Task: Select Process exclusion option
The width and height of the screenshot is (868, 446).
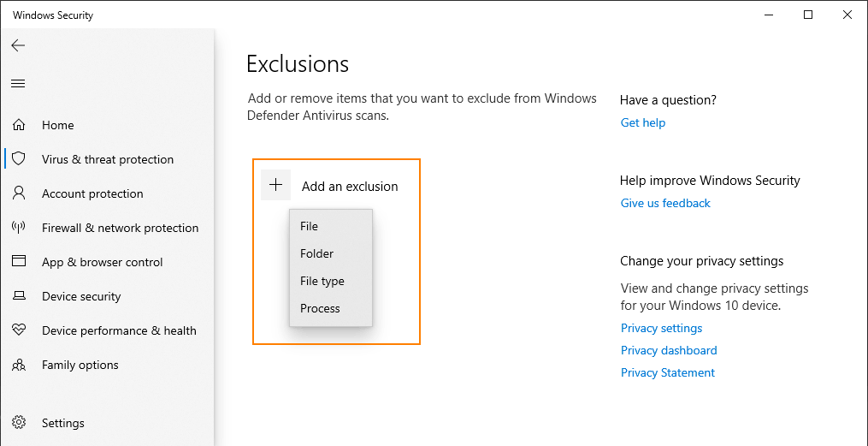Action: point(321,308)
